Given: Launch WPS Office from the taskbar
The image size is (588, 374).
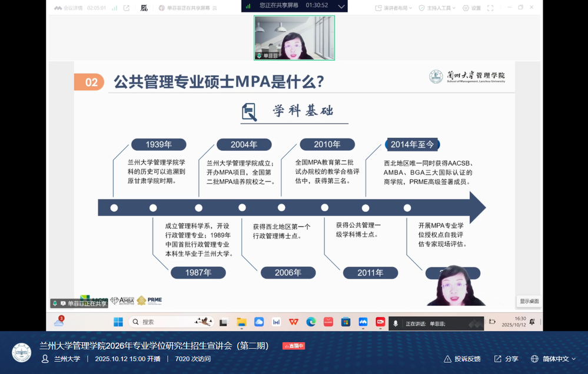Looking at the screenshot, I should click(293, 322).
